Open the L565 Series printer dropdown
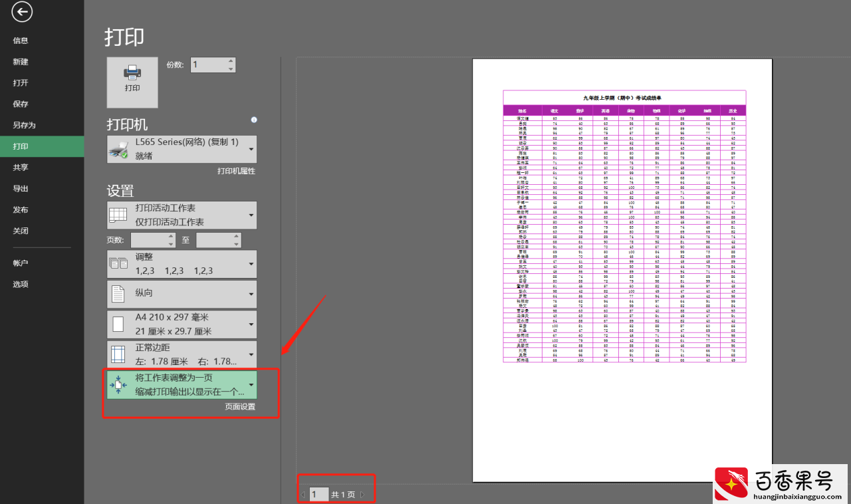851x504 pixels. [x=182, y=149]
